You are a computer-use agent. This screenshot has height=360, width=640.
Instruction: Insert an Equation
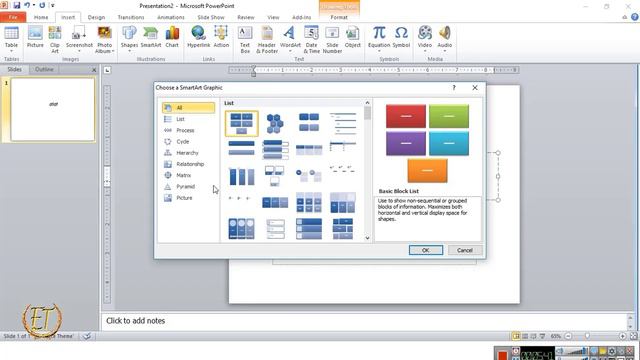click(x=379, y=39)
